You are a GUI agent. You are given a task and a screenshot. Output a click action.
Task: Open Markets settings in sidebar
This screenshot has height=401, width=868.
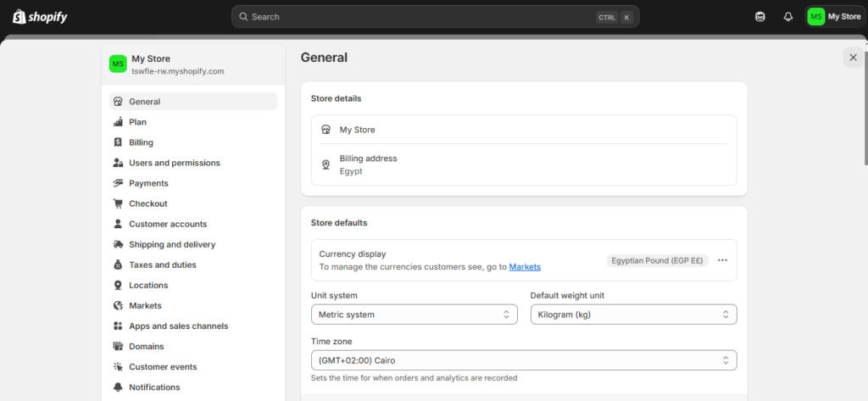193,306
